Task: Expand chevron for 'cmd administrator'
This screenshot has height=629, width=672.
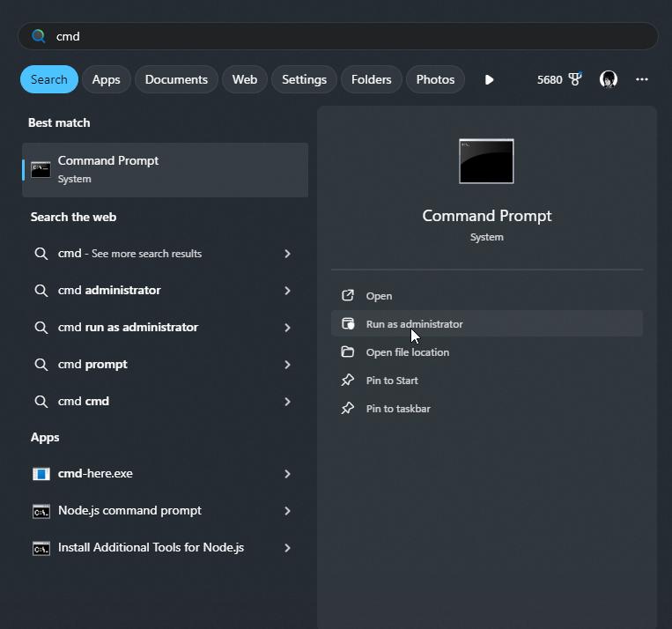Action: [288, 291]
